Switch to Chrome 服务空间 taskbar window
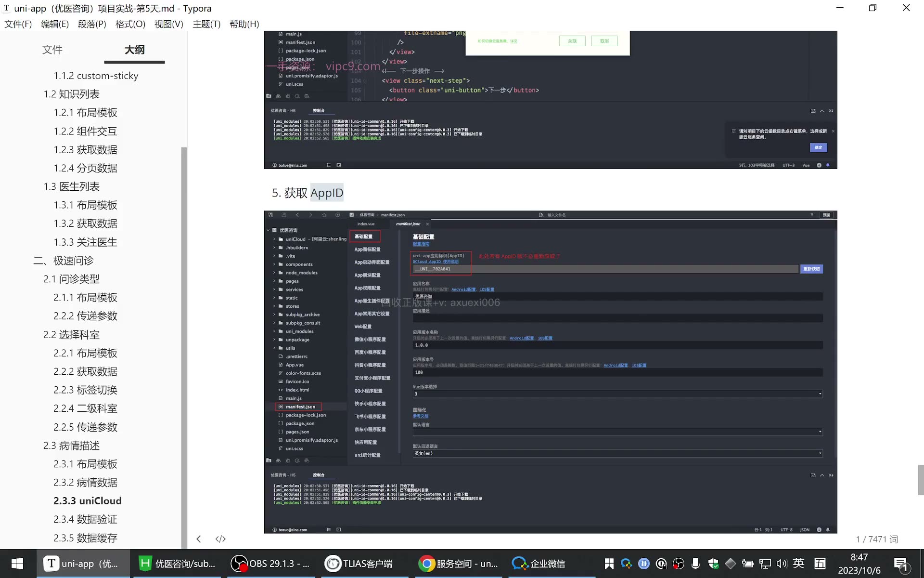The image size is (924, 578). (458, 564)
